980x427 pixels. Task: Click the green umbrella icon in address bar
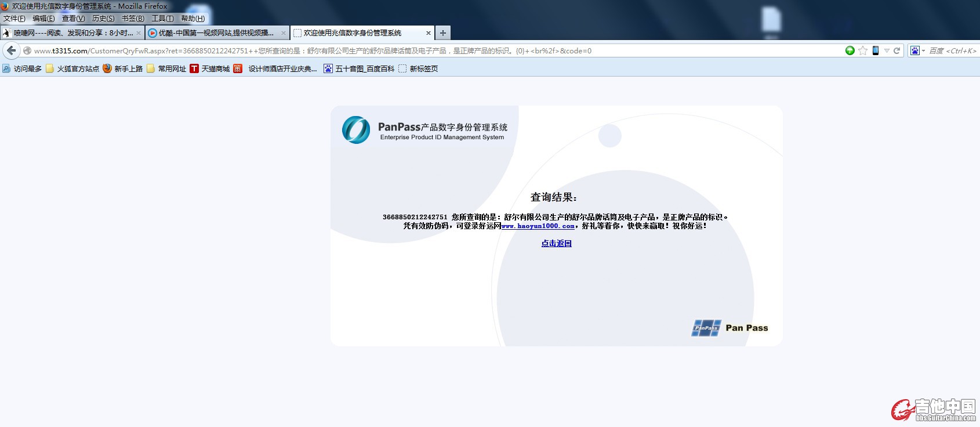click(x=850, y=50)
